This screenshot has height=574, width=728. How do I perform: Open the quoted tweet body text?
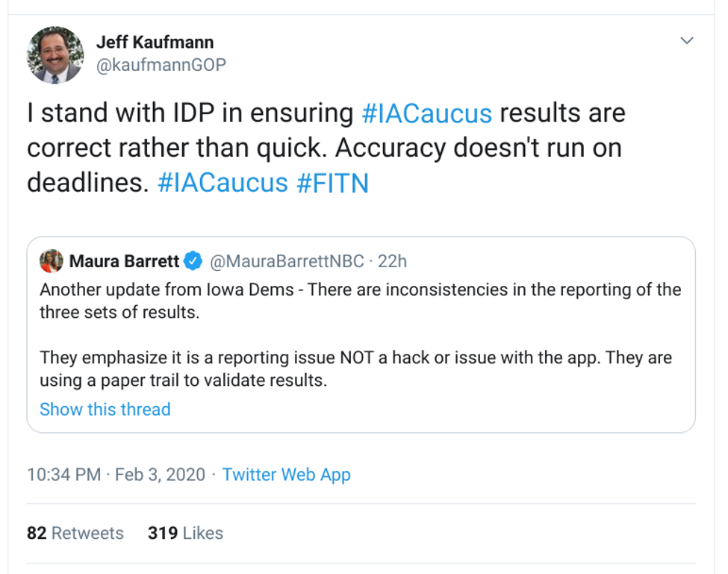tap(361, 334)
